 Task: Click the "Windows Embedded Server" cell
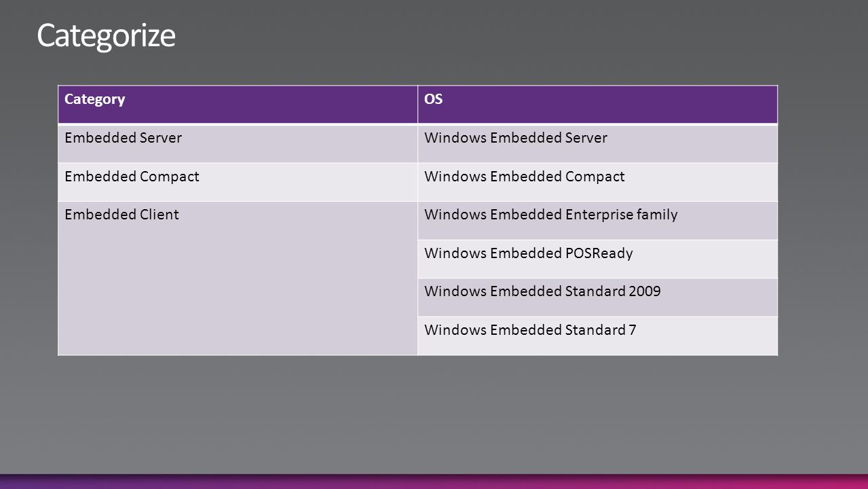[x=597, y=143]
